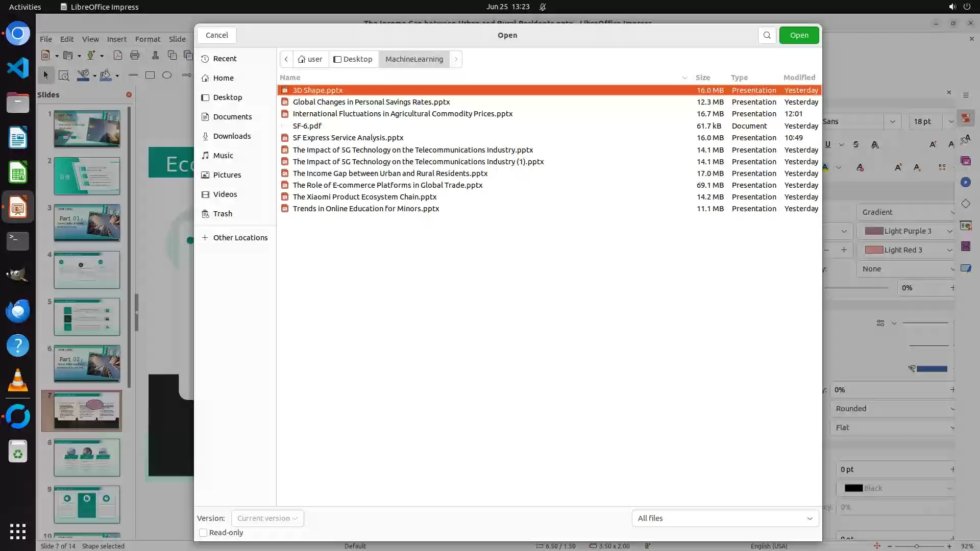The image size is (980, 551).
Task: Click the Cancel button
Action: pos(217,35)
